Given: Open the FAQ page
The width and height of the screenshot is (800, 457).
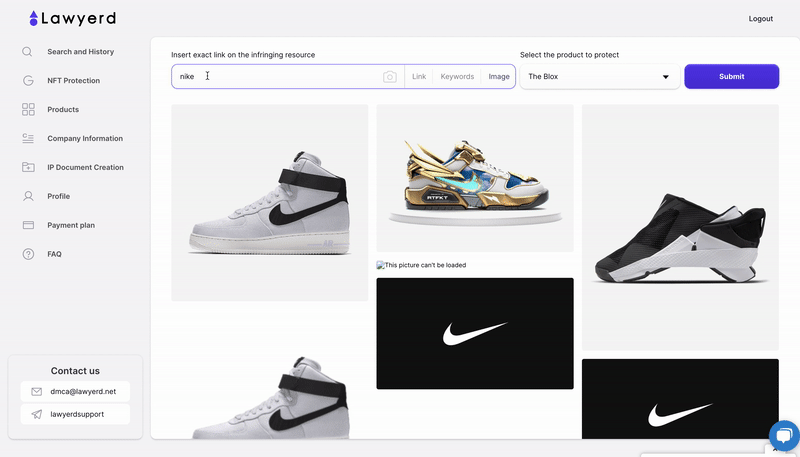Looking at the screenshot, I should [55, 254].
